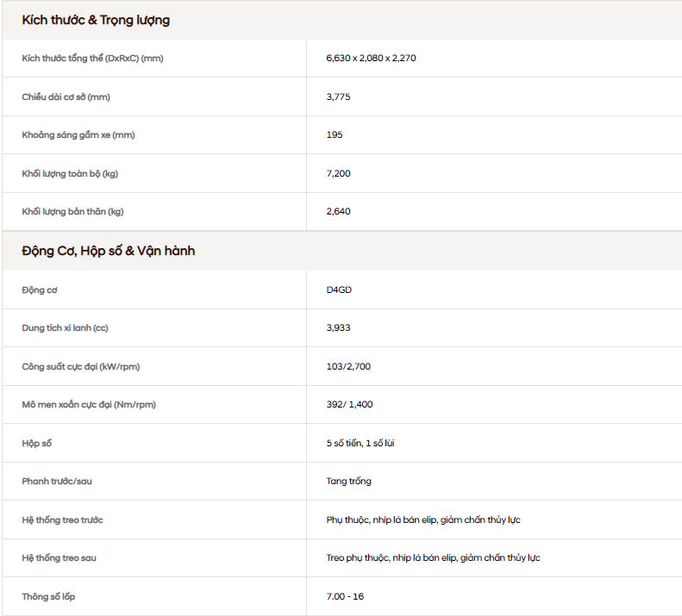
Task: Select the D4GD engine value
Action: click(339, 289)
